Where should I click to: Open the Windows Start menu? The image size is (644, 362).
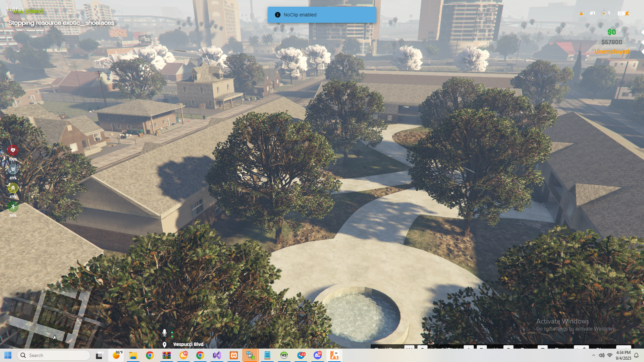8,355
